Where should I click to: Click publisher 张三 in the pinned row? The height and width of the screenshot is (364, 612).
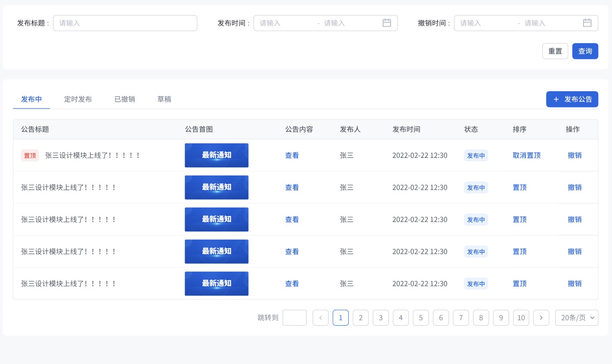(346, 155)
